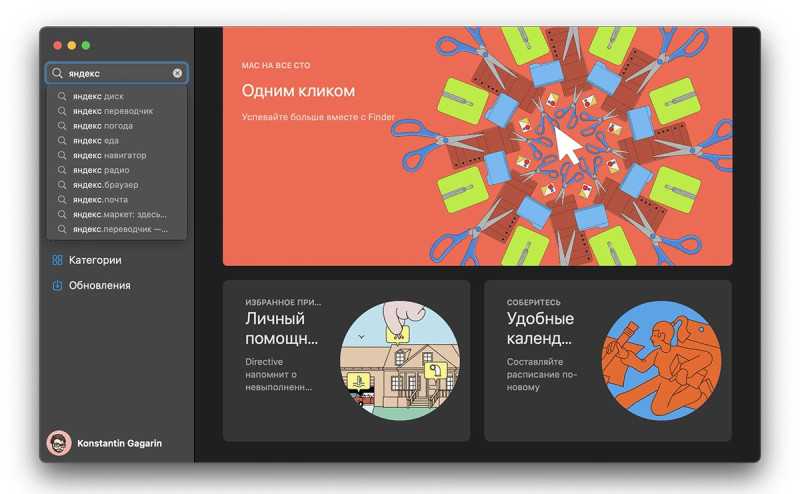Click Составляйте расписание по-новому text

tap(541, 374)
